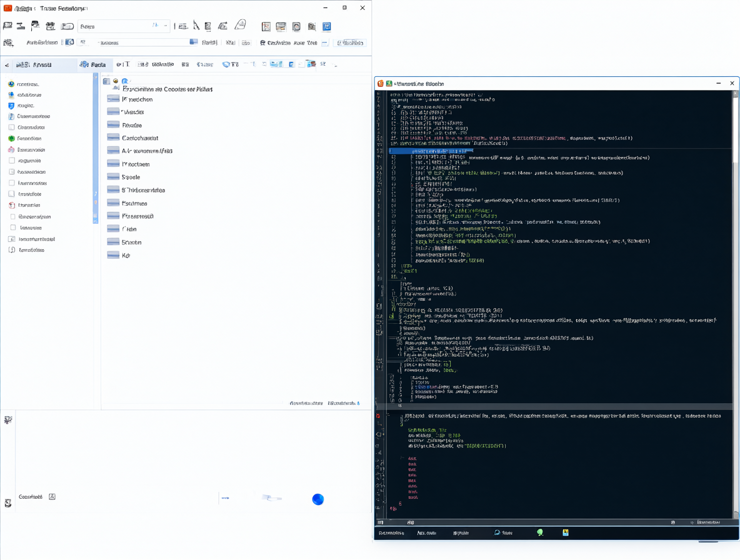This screenshot has width=740, height=560.
Task: Click the red breakpoint icon in the editor gutter
Action: click(378, 416)
